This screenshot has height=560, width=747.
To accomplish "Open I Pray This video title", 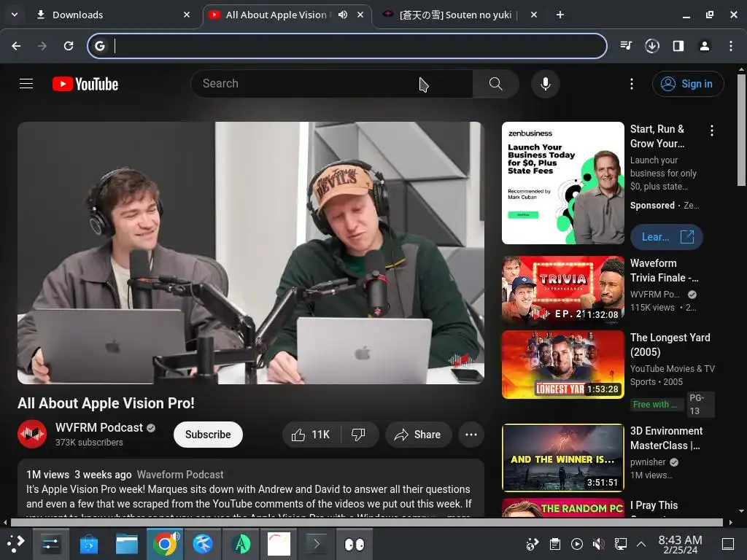I will (x=654, y=505).
